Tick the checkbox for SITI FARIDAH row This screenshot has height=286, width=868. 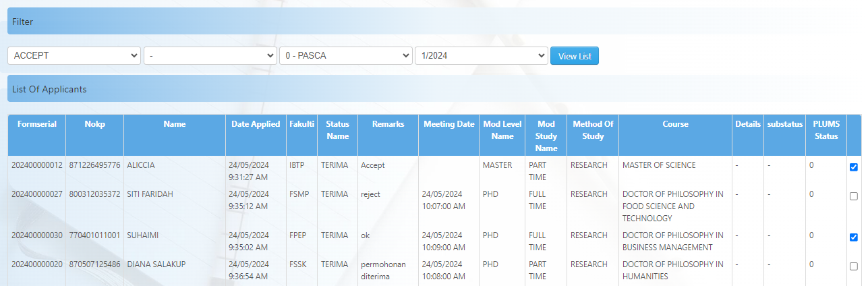click(854, 196)
